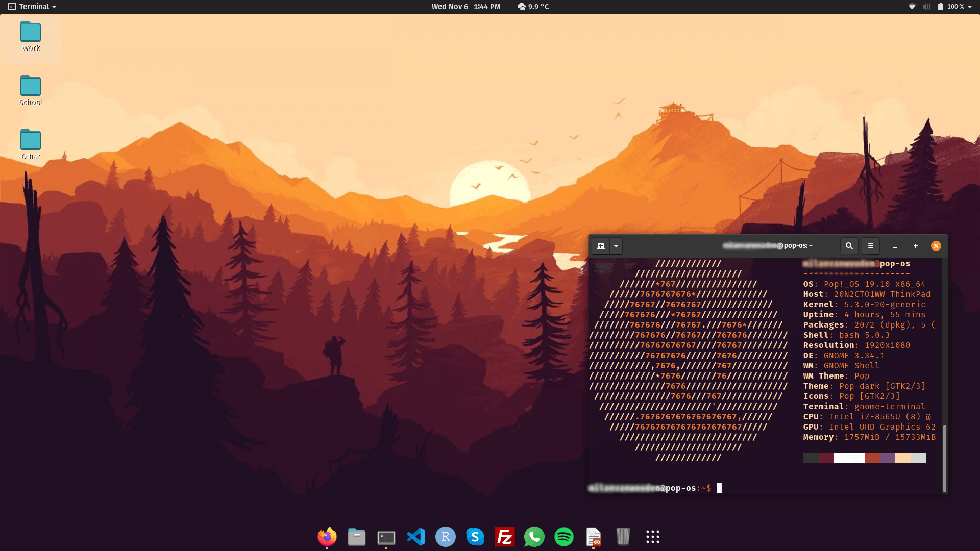Open a new terminal tab
980x551 pixels.
[600, 246]
